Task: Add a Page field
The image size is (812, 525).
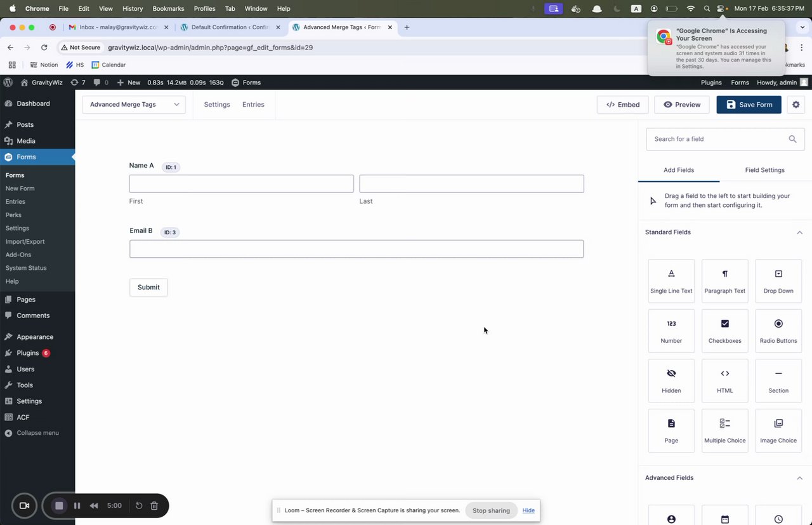Action: click(671, 430)
